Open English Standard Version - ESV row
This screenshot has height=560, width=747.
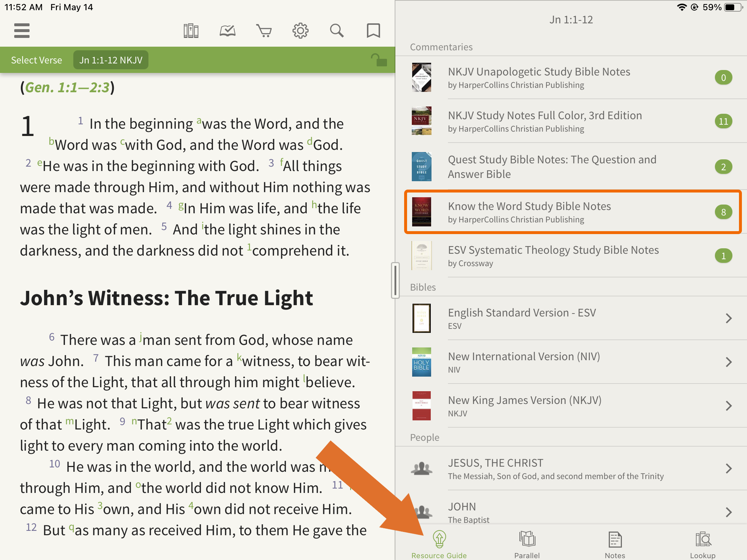[571, 318]
